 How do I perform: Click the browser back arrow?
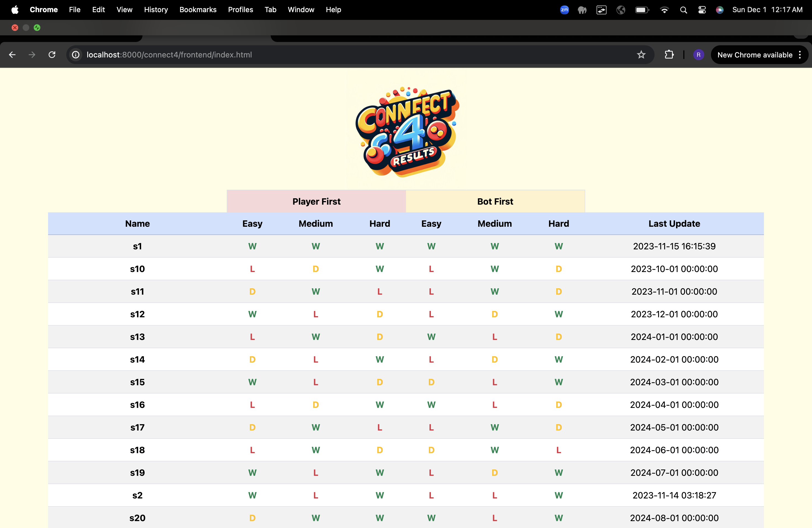(12, 55)
